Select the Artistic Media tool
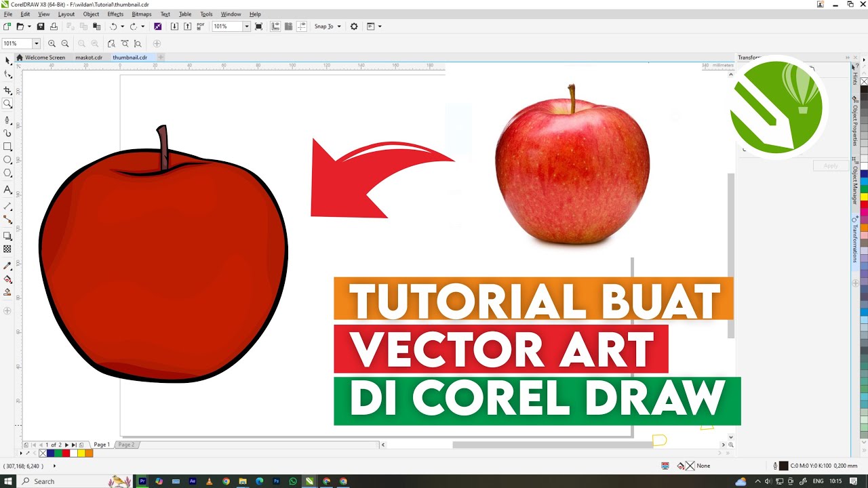 pyautogui.click(x=7, y=133)
